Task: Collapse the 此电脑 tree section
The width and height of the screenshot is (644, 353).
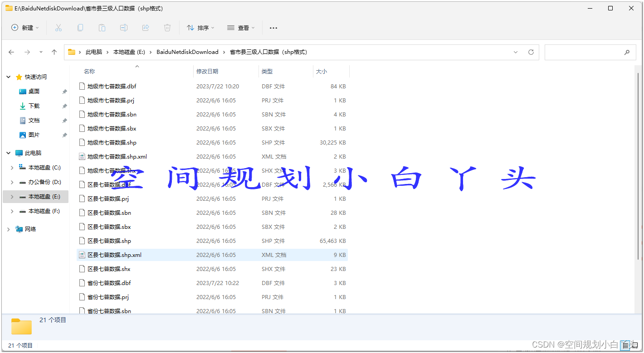Action: 9,153
